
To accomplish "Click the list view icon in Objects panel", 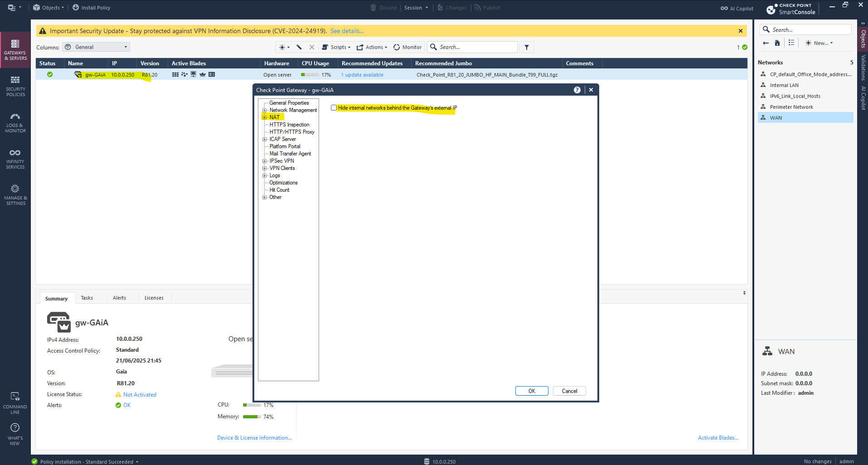I will pos(791,43).
